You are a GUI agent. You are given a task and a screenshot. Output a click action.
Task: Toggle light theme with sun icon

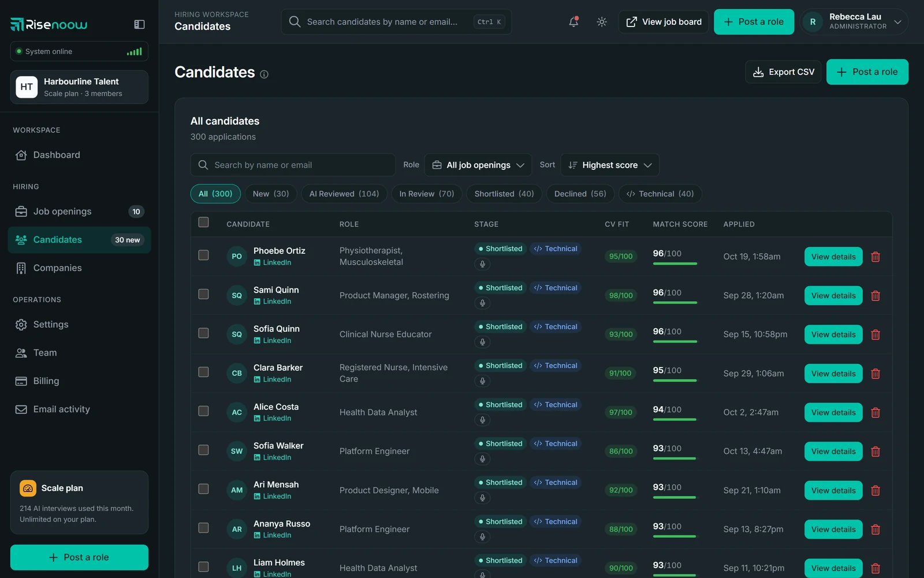602,22
